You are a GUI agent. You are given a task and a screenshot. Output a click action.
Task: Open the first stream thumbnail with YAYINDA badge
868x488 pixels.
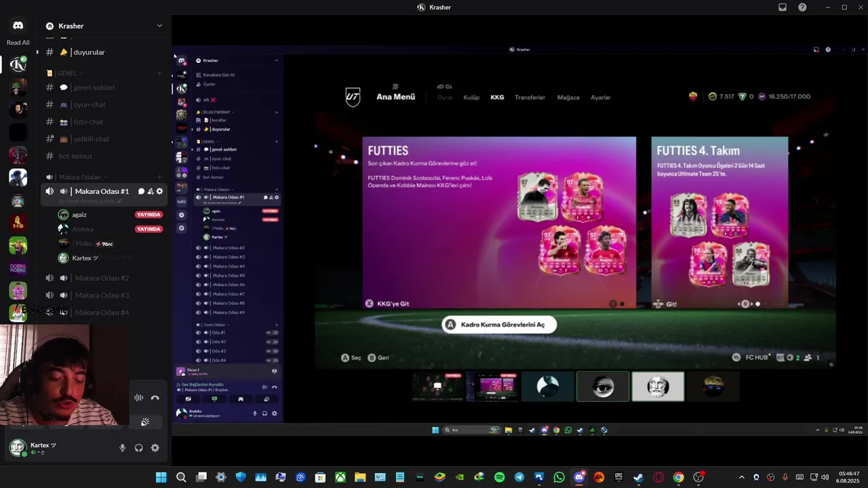[x=438, y=386]
